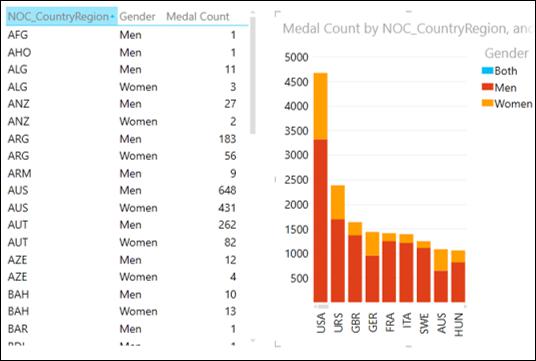This screenshot has width=536, height=361.
Task: Click the AUS axis label under the chart
Action: point(441,323)
